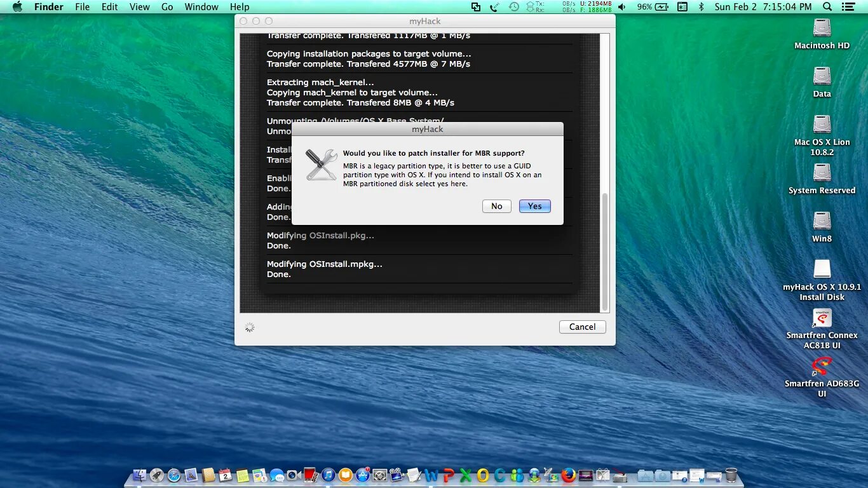Open the Go menu
This screenshot has height=488, width=868.
[167, 6]
